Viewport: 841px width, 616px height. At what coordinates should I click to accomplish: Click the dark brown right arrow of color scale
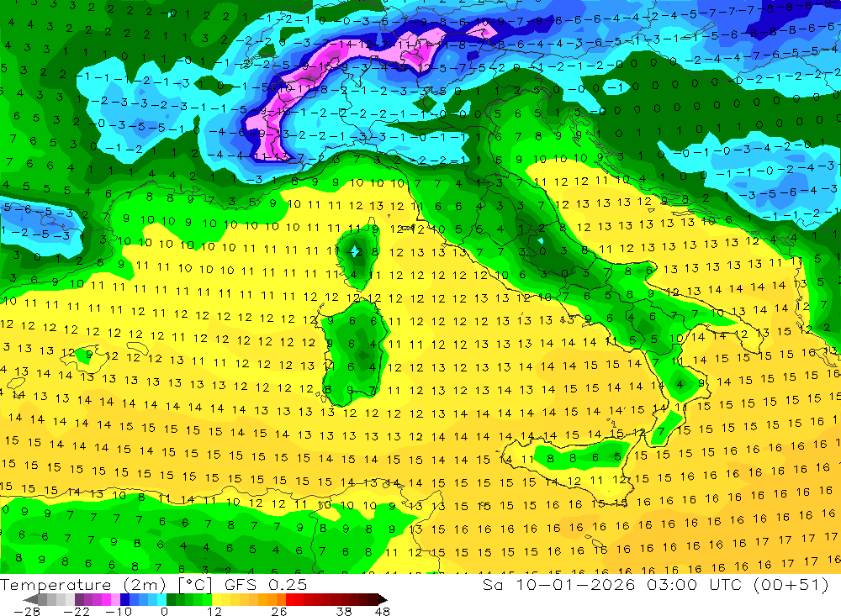[x=382, y=600]
